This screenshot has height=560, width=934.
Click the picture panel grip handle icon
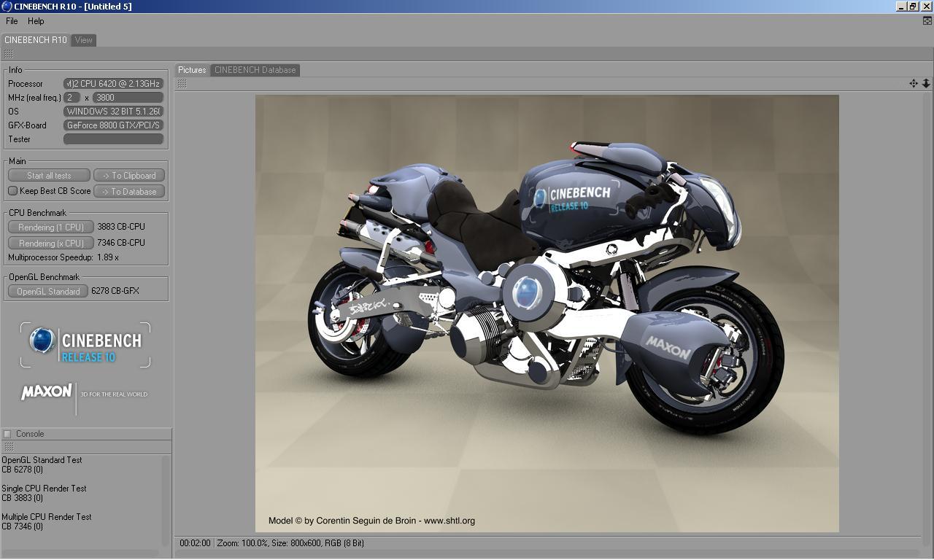(182, 84)
